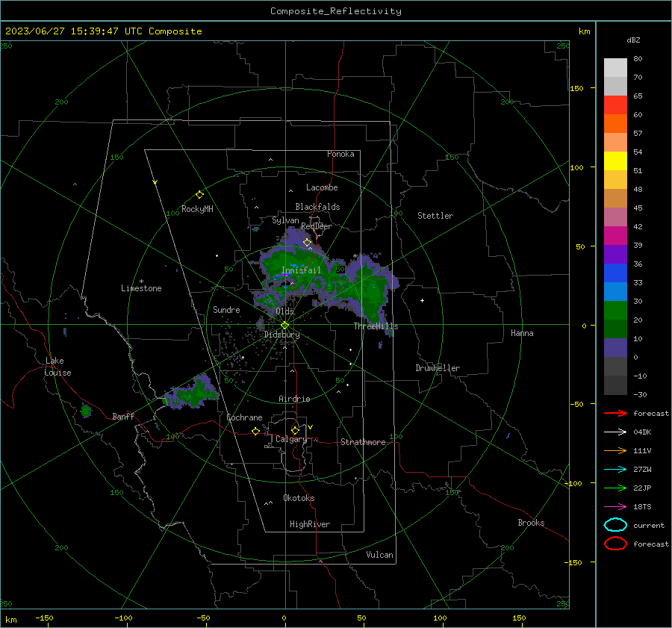This screenshot has height=628, width=672.
Task: Click the Innisfail label over the echo
Action: point(301,270)
